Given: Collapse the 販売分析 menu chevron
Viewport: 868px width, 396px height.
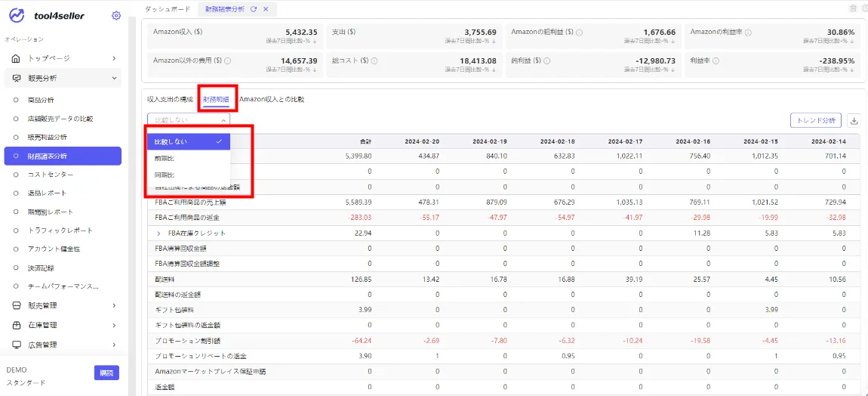Looking at the screenshot, I should [114, 78].
